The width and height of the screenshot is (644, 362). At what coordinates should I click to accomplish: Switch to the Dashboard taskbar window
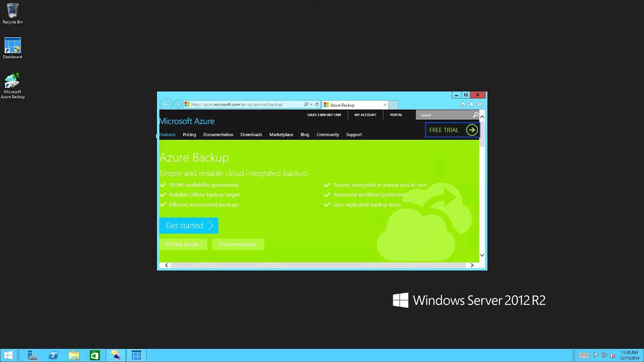(x=136, y=355)
